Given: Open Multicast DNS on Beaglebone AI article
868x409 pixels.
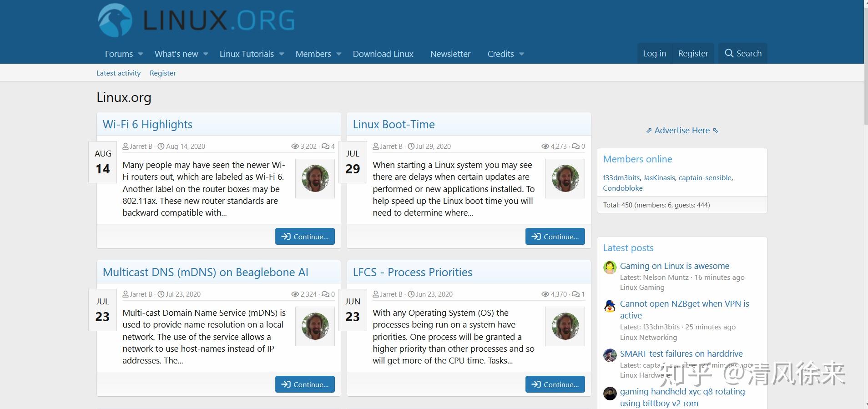Looking at the screenshot, I should 206,272.
